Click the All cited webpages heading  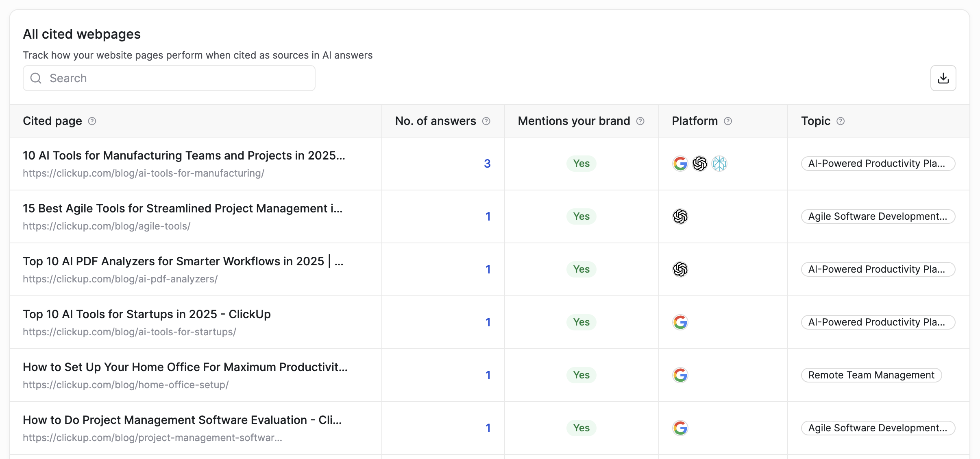tap(82, 34)
